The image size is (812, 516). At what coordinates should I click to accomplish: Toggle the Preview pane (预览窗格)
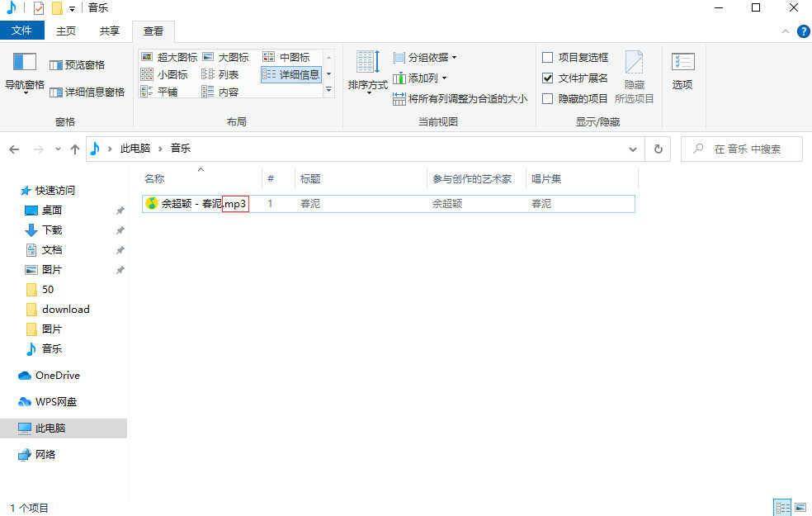coord(78,65)
